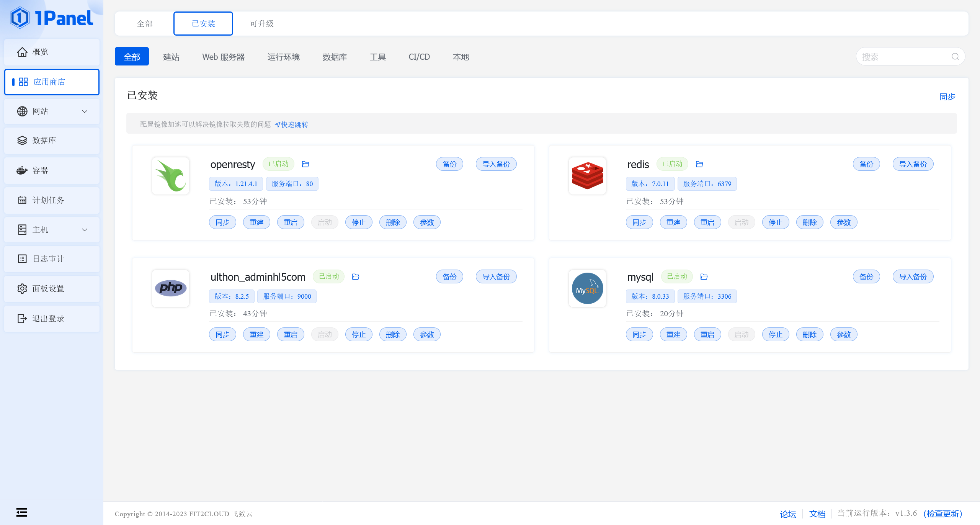The width and height of the screenshot is (980, 525).
Task: Click the 容器 docker whale icon
Action: 22,170
